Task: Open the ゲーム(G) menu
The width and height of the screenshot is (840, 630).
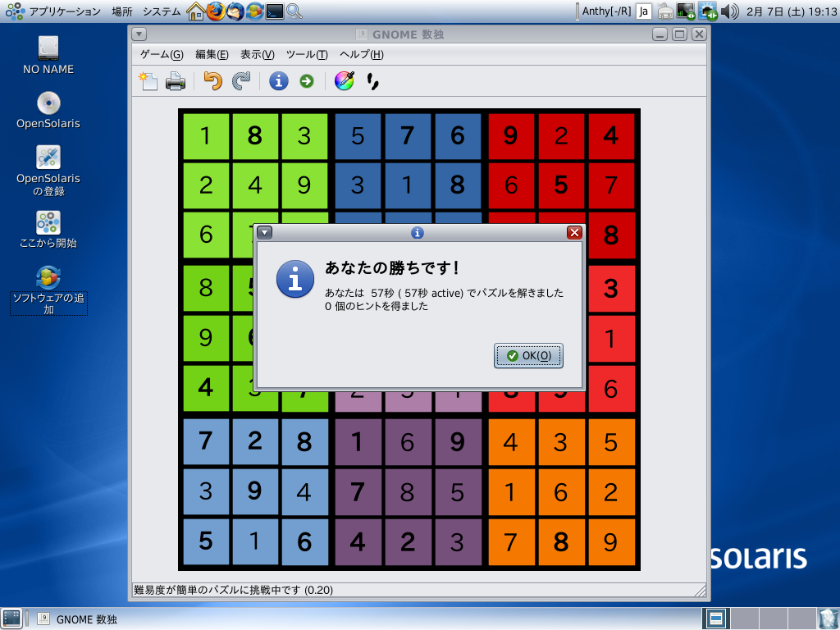Action: click(x=162, y=54)
